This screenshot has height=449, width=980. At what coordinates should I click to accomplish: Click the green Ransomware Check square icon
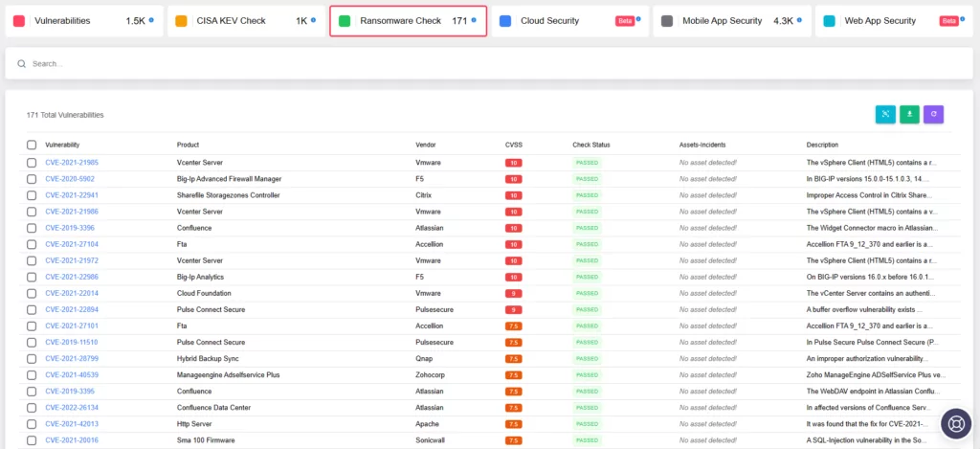point(344,21)
